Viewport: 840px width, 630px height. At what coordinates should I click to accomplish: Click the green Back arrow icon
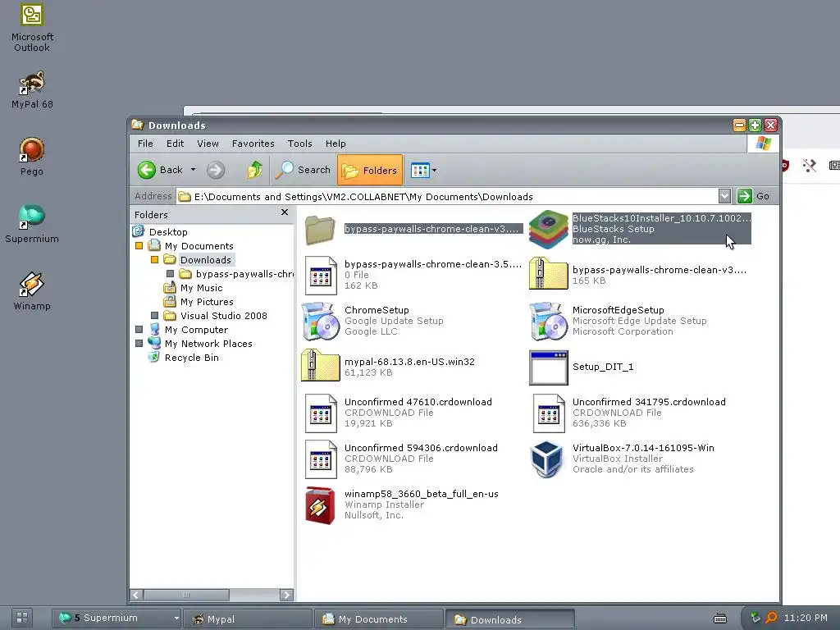click(x=146, y=170)
